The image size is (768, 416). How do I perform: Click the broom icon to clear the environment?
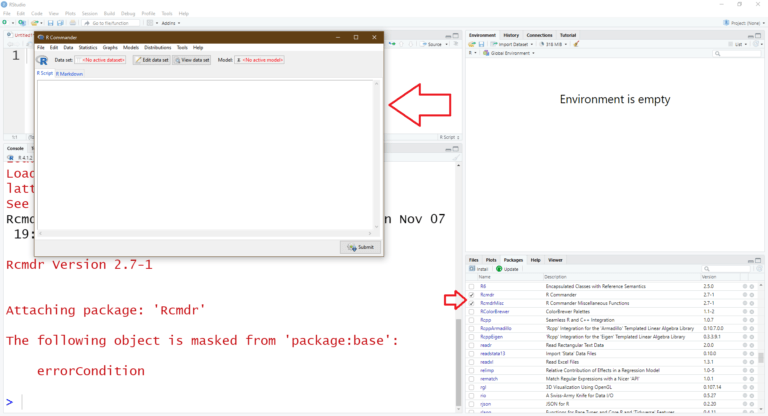(575, 44)
